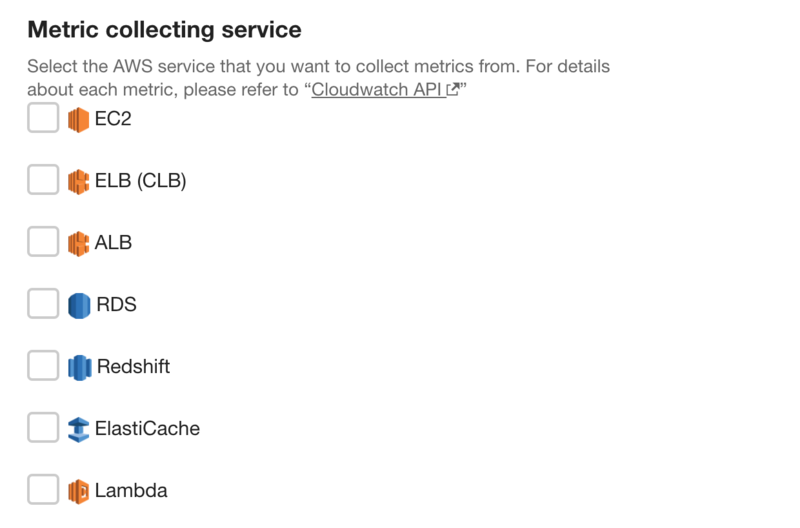
Task: Click the orange Lambda service icon
Action: 79,492
